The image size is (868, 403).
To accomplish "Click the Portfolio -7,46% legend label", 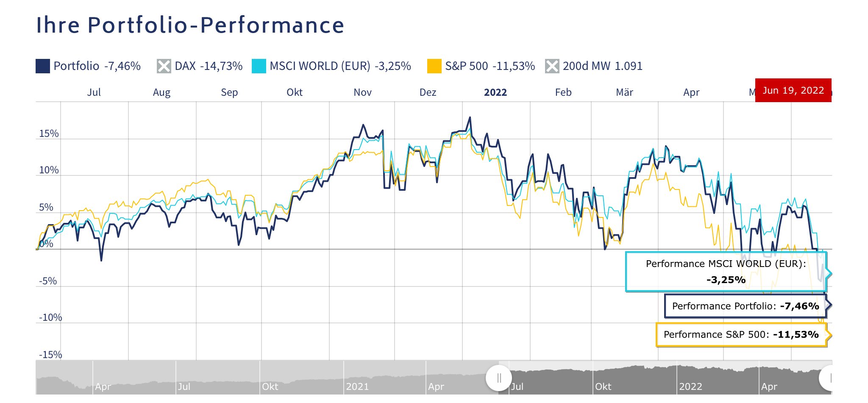I will (97, 66).
